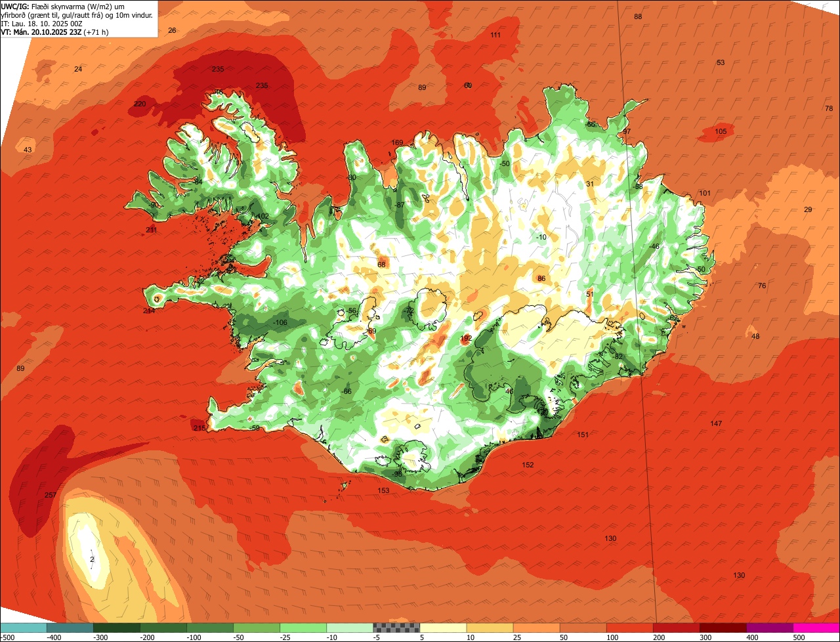The height and width of the screenshot is (642, 840).
Task: Click the value -98 on the south coast
Action: coord(396,474)
